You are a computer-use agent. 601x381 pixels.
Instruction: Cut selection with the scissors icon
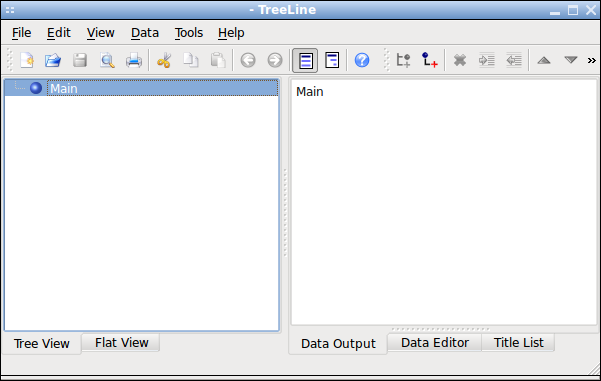164,60
